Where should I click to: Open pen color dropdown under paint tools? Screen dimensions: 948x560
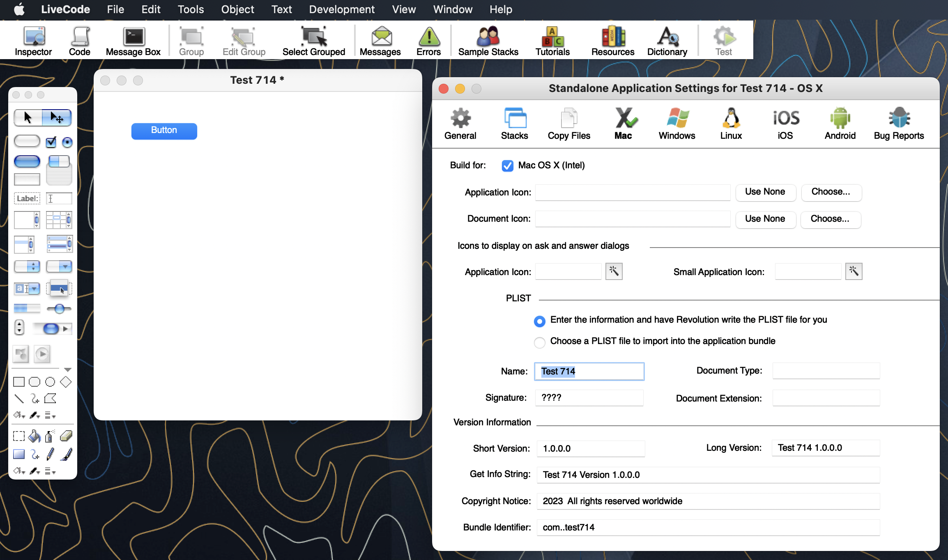click(x=35, y=471)
